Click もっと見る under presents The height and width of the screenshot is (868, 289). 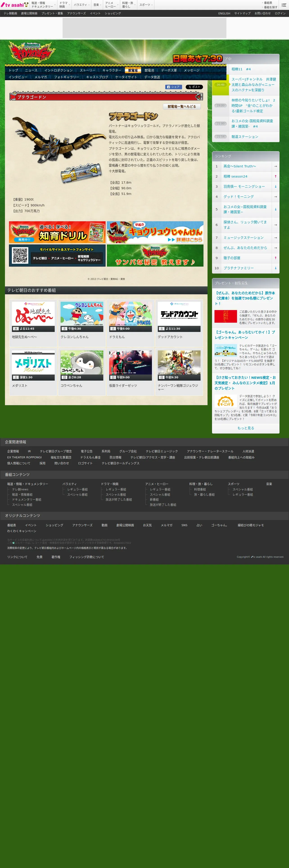[x=246, y=428]
